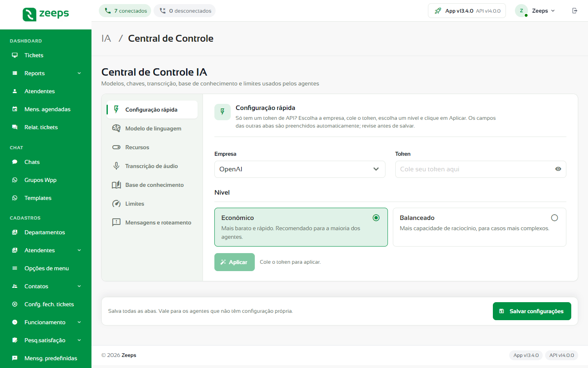Click the Aplicar button
The height and width of the screenshot is (368, 588).
pyautogui.click(x=234, y=262)
